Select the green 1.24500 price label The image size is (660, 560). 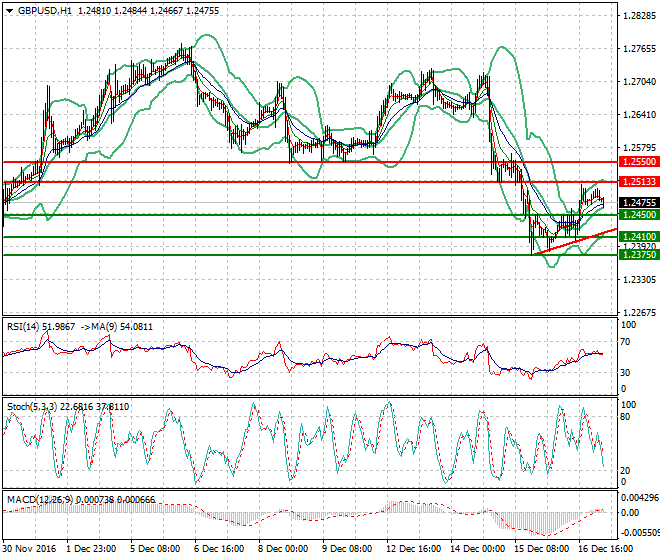click(639, 215)
